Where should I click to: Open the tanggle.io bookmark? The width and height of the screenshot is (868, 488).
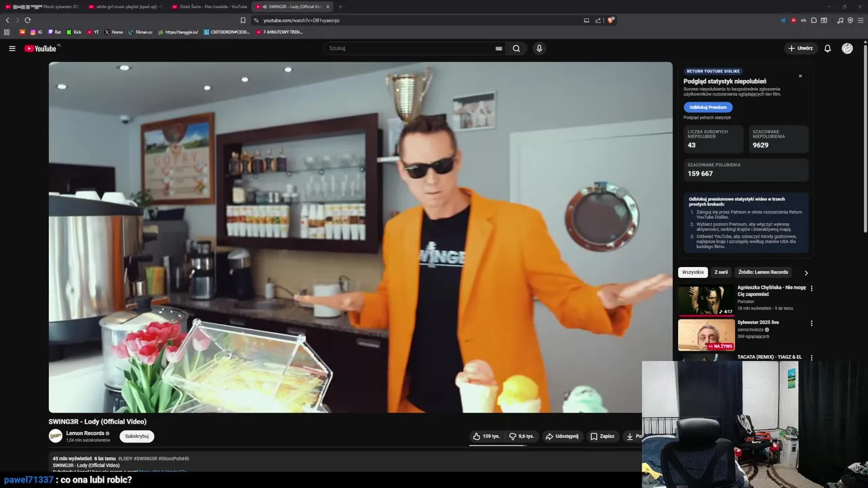tap(178, 32)
